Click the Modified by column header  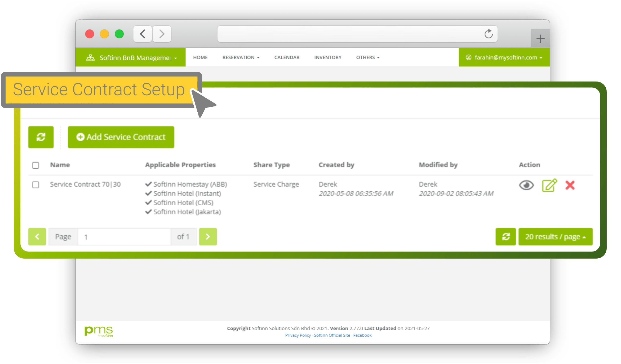(x=438, y=165)
